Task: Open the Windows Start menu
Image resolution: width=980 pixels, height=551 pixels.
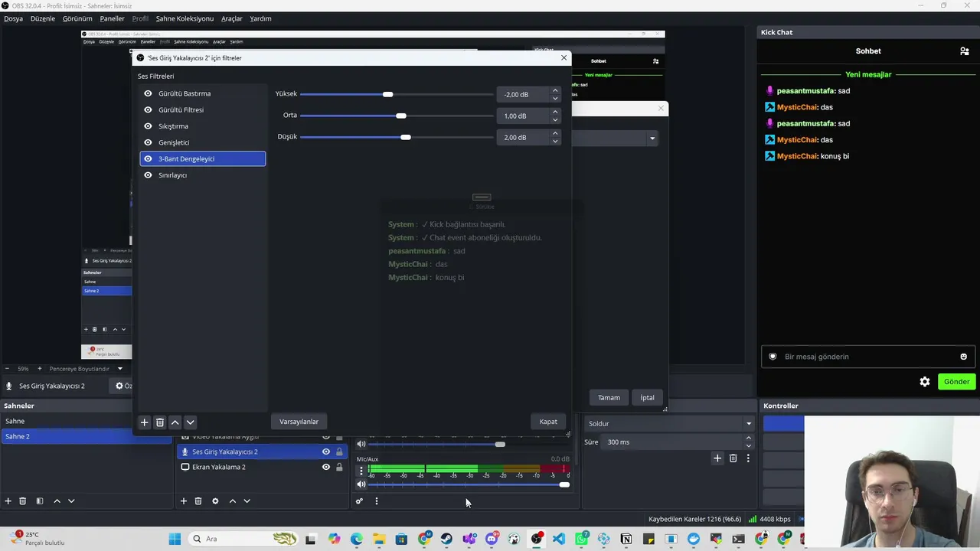Action: tap(175, 539)
